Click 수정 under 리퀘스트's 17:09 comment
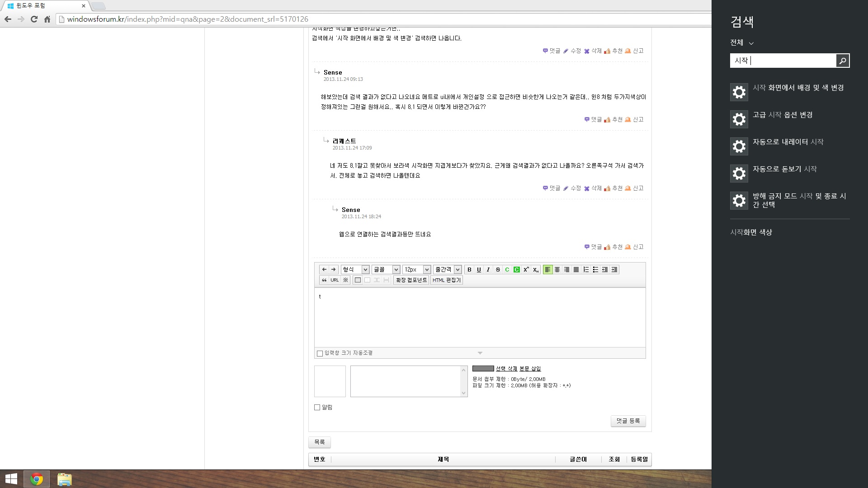This screenshot has height=488, width=868. (x=572, y=188)
